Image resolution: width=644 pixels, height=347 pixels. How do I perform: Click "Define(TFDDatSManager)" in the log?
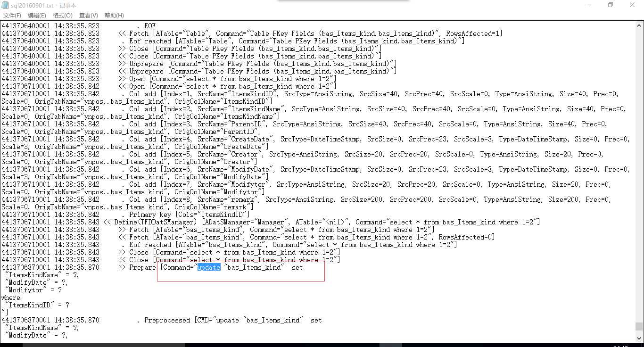pos(154,222)
